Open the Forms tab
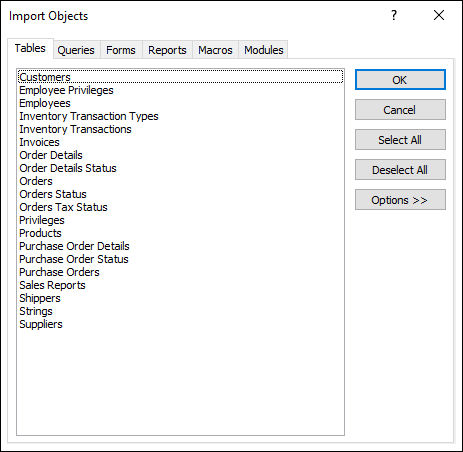463x452 pixels. 121,50
